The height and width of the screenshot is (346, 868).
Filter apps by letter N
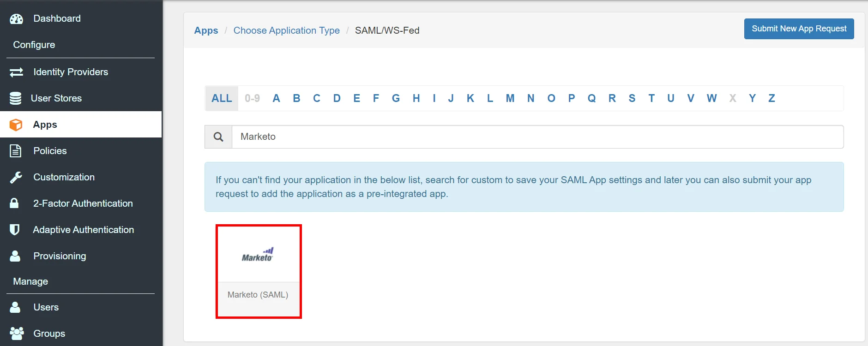(530, 98)
